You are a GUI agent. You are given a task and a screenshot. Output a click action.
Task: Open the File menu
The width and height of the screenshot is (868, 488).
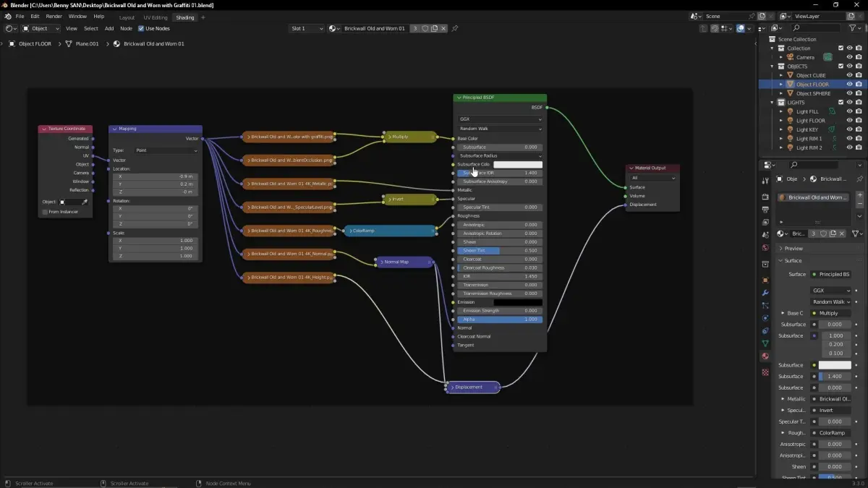pos(20,17)
